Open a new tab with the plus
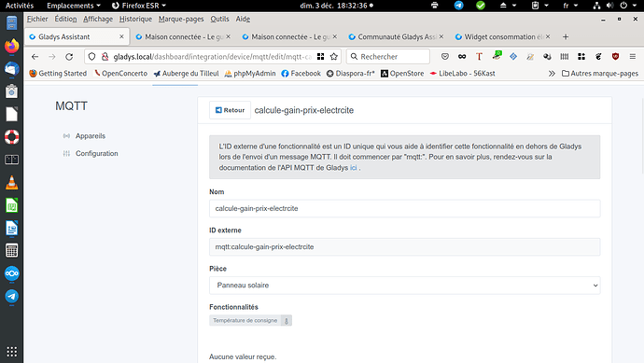Viewport: 644px width, 363px height. coord(566,37)
